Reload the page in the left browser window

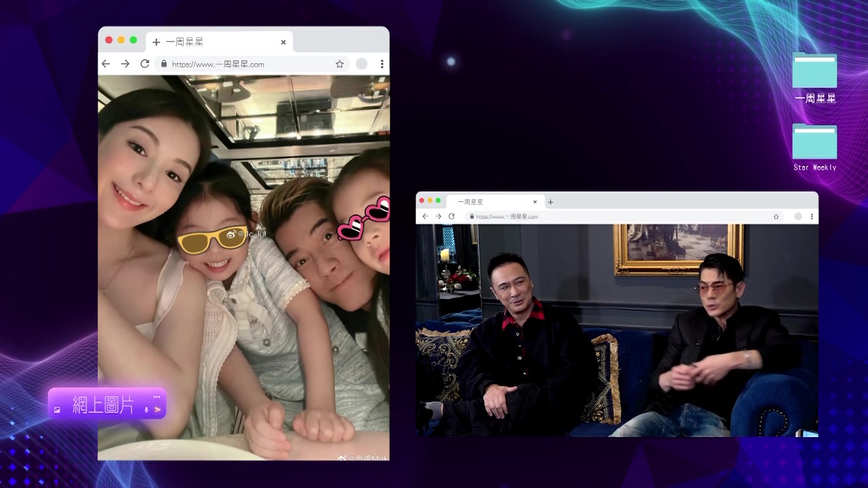tap(144, 64)
